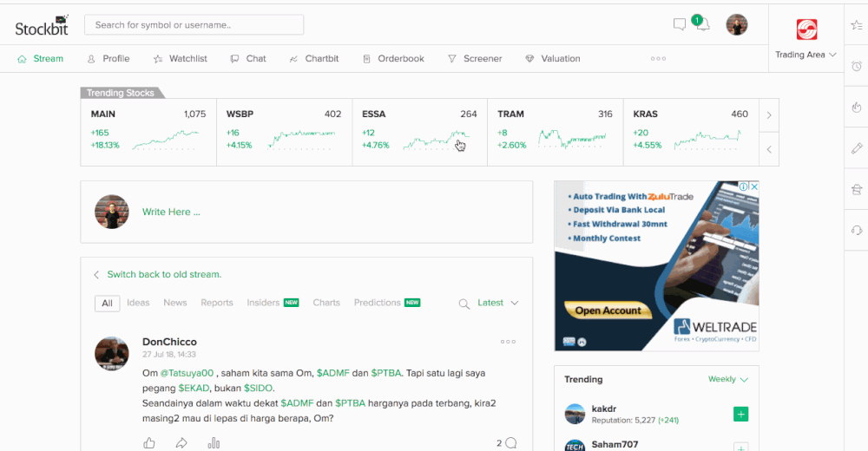Click the ad info icon
The height and width of the screenshot is (451, 868).
click(x=745, y=187)
